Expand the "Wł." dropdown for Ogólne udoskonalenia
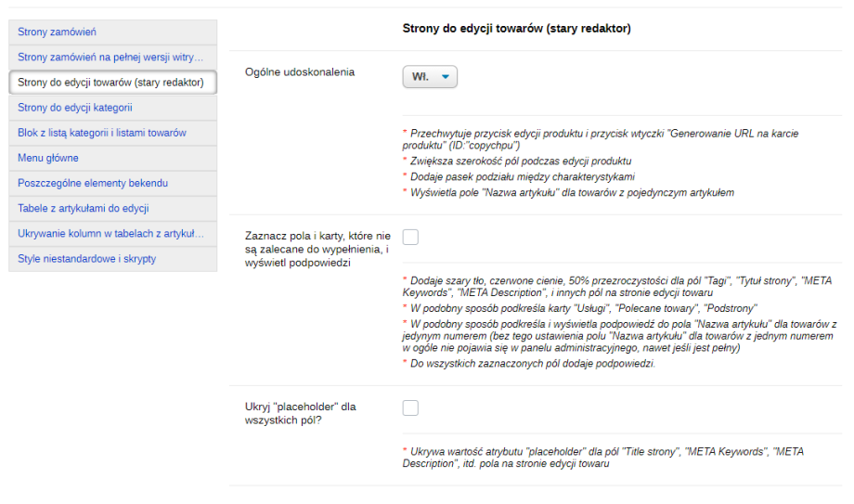The height and width of the screenshot is (504, 854). coord(430,77)
